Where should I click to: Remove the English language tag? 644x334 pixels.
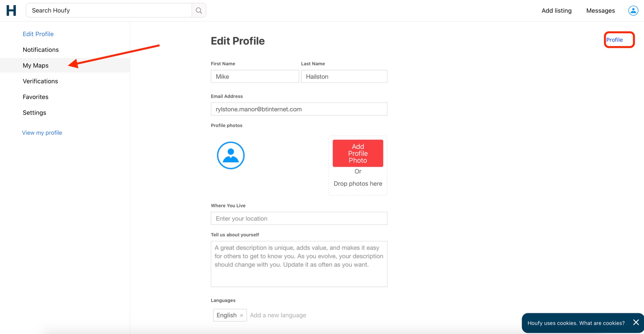pos(241,315)
